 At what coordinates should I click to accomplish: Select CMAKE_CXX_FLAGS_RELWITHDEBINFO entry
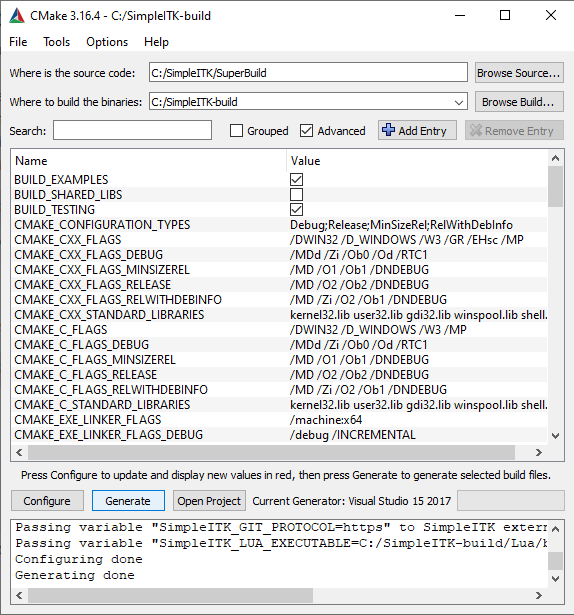[x=118, y=300]
